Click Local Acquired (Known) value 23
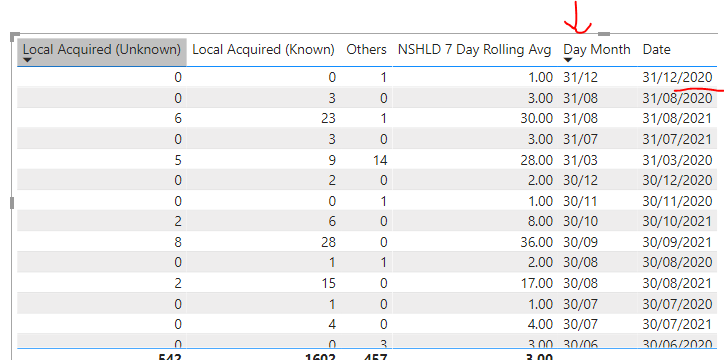Viewport: 724px width, 360px height. coord(328,119)
